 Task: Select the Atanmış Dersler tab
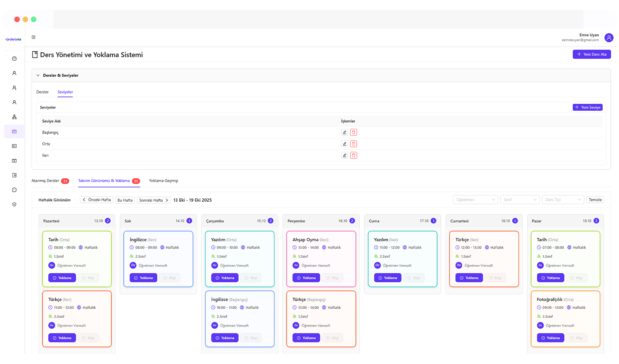[46, 181]
